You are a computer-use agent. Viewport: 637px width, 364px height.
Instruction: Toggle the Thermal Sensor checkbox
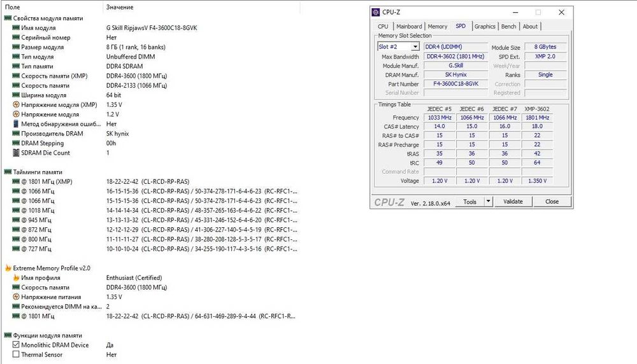[16, 354]
